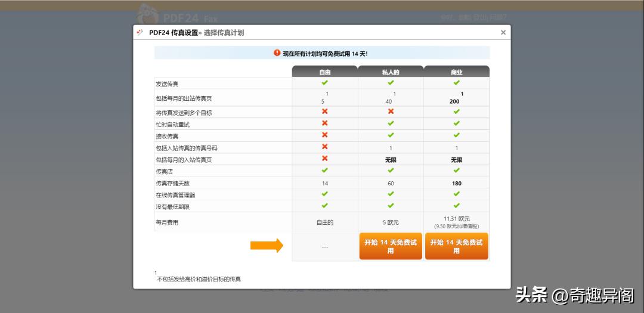Click the PDF24 wand icon in dialog title
The image size is (644, 313).
pyautogui.click(x=140, y=32)
